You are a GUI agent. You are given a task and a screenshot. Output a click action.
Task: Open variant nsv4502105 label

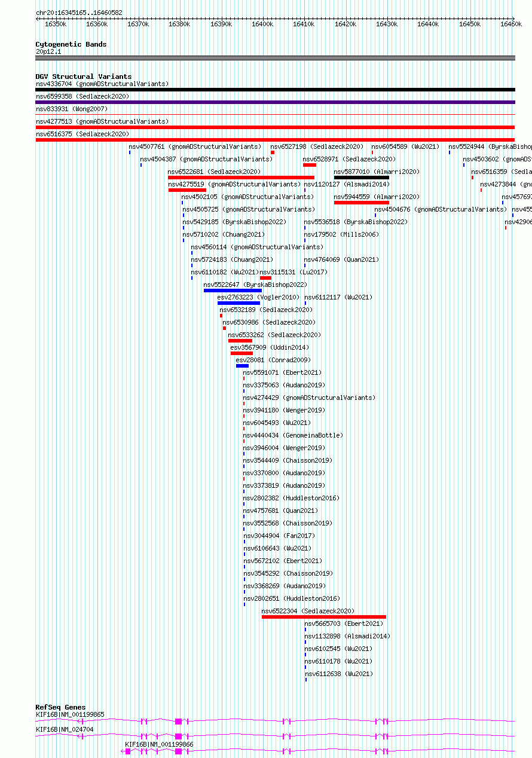[247, 197]
